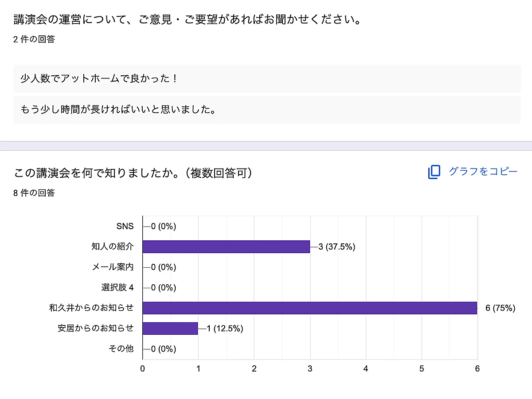Click the 和久井からのお知らせ axis label
The image size is (532, 399).
pos(92,308)
